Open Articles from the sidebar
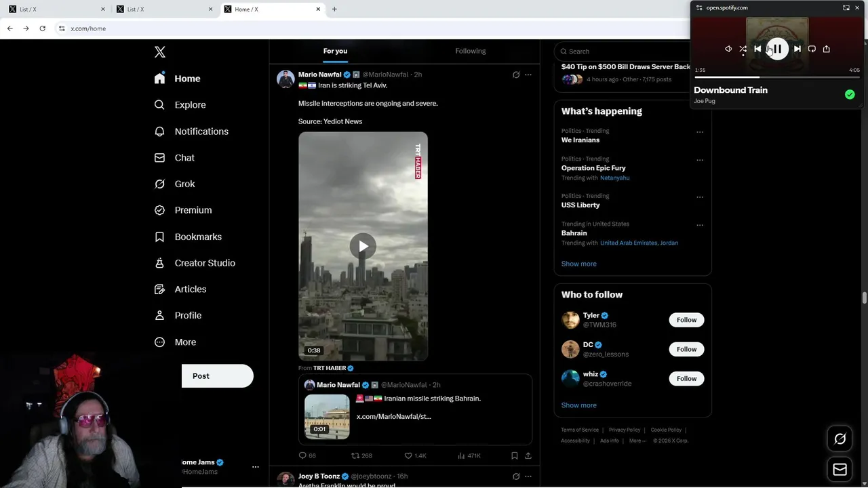Image resolution: width=868 pixels, height=488 pixels. tap(180, 289)
